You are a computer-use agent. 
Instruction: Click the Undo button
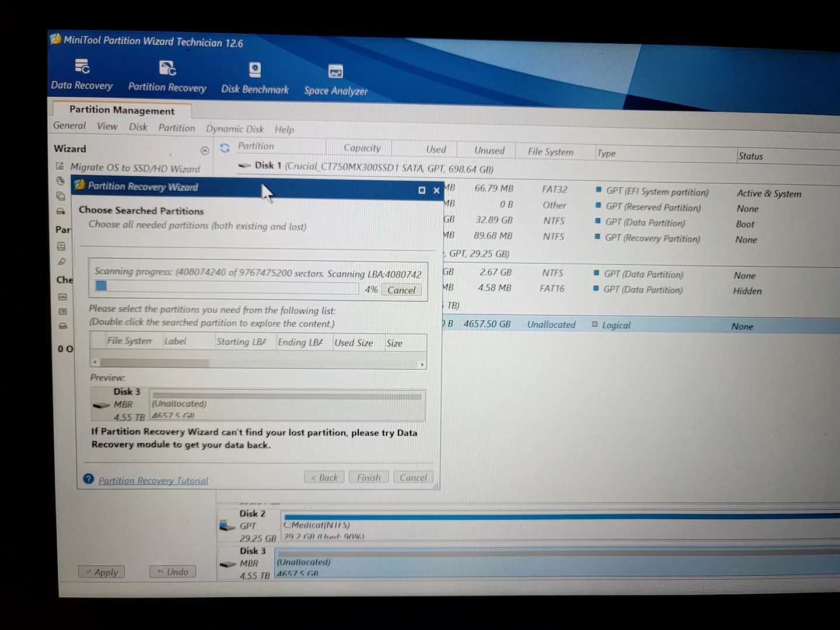[x=173, y=572]
